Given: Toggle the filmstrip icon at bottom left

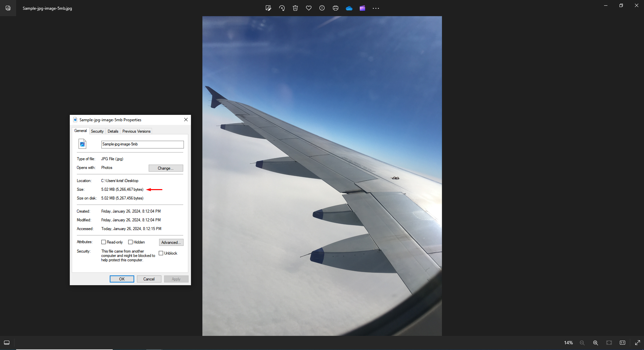Looking at the screenshot, I should (7, 343).
